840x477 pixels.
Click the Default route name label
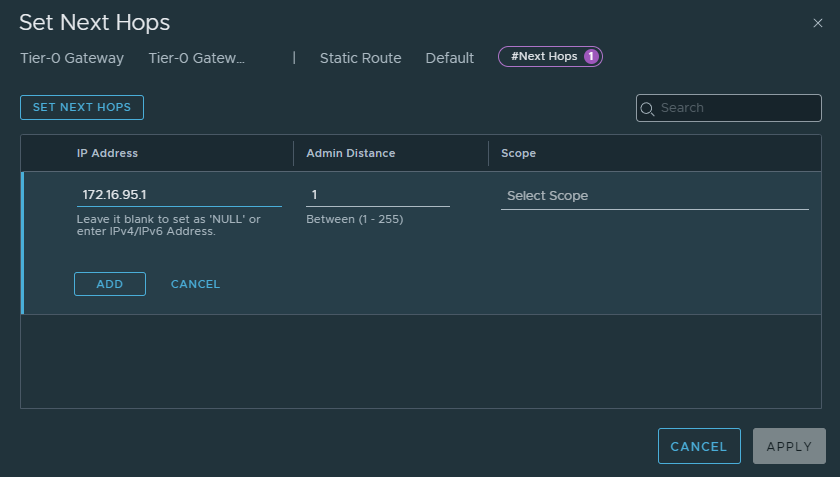449,58
